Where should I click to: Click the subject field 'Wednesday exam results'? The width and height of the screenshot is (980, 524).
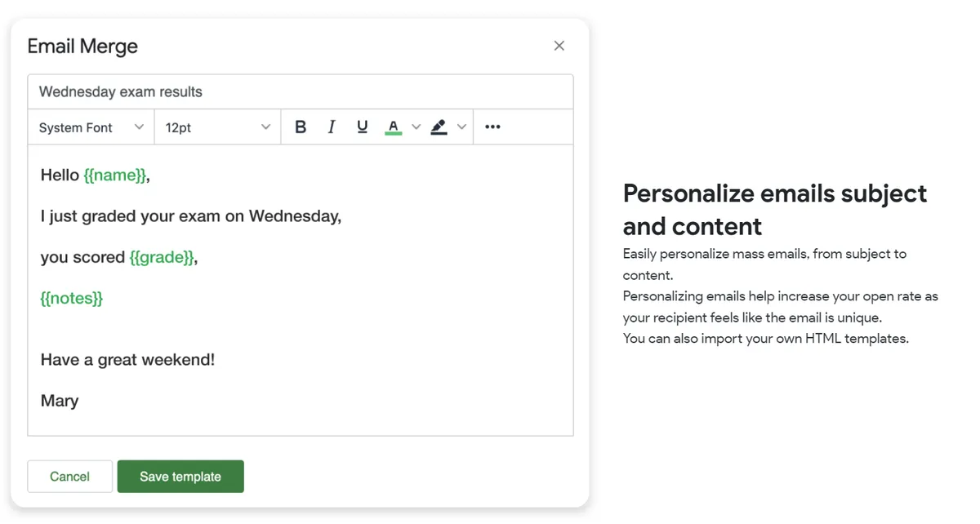tap(301, 92)
